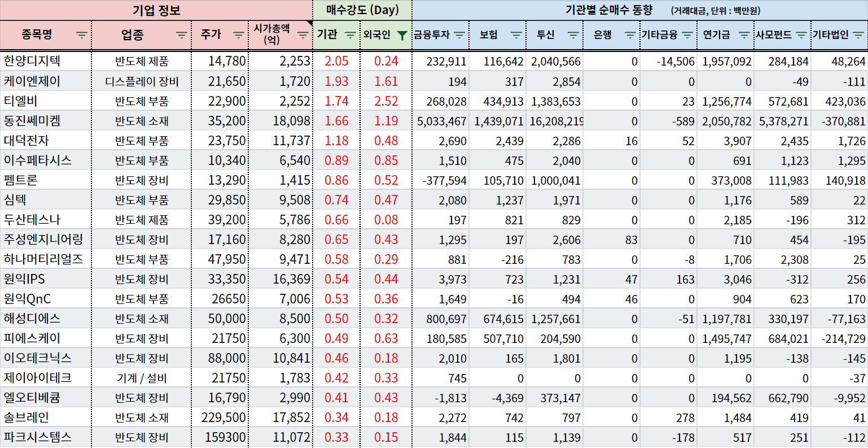868x448 pixels.
Task: Click the 5,378,271 사모펀드 net-buy cell
Action: pos(783,121)
